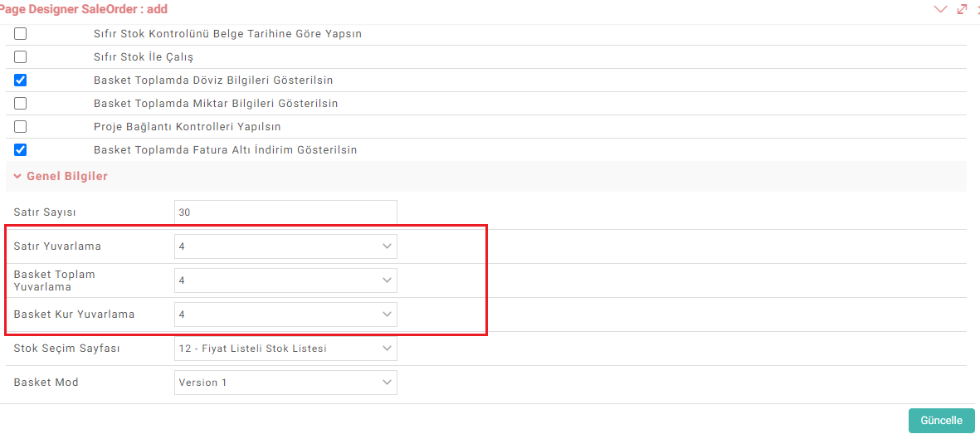Viewport: 980px width, 439px height.
Task: Click the Stok Seçim Sayfası label
Action: click(67, 349)
